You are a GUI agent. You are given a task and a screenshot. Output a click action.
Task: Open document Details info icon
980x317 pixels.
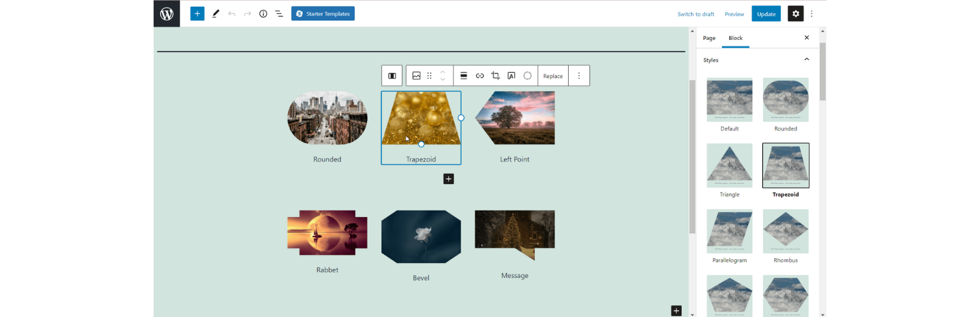tap(263, 13)
